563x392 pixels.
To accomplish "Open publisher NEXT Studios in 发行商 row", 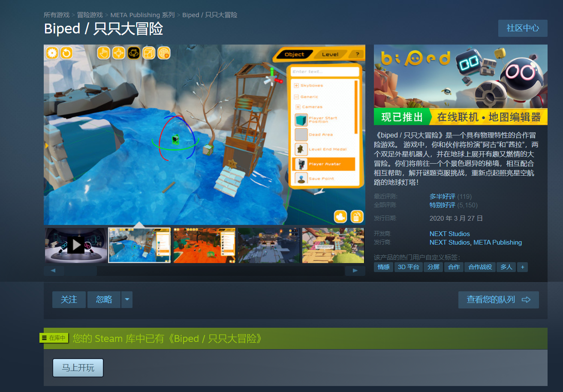I will [450, 242].
